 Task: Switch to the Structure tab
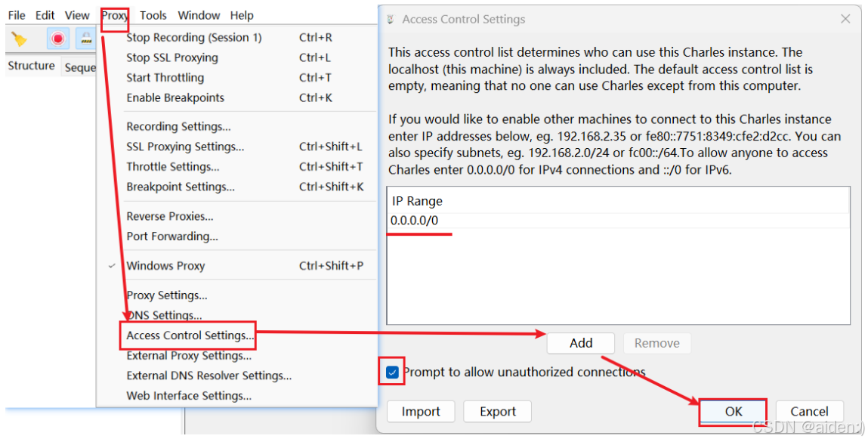32,66
